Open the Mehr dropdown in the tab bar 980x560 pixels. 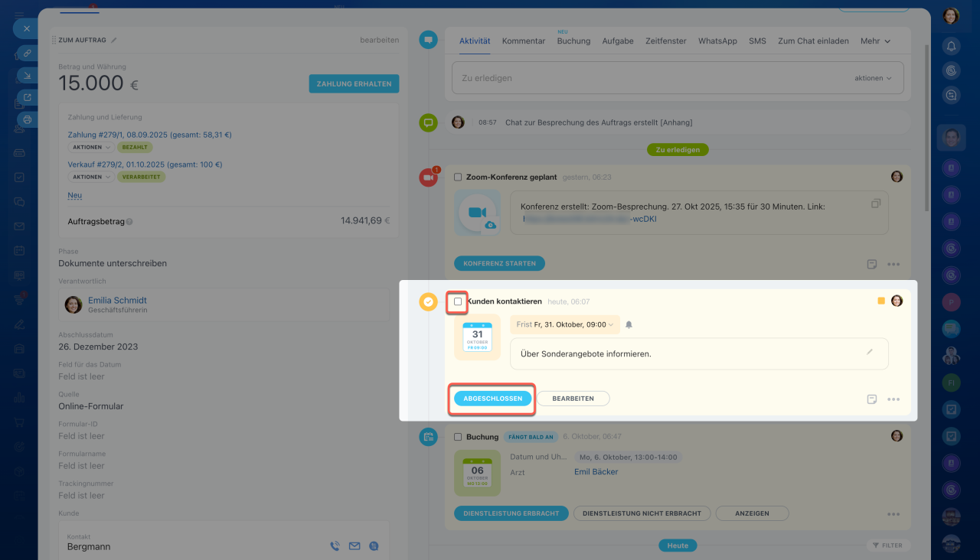point(875,41)
